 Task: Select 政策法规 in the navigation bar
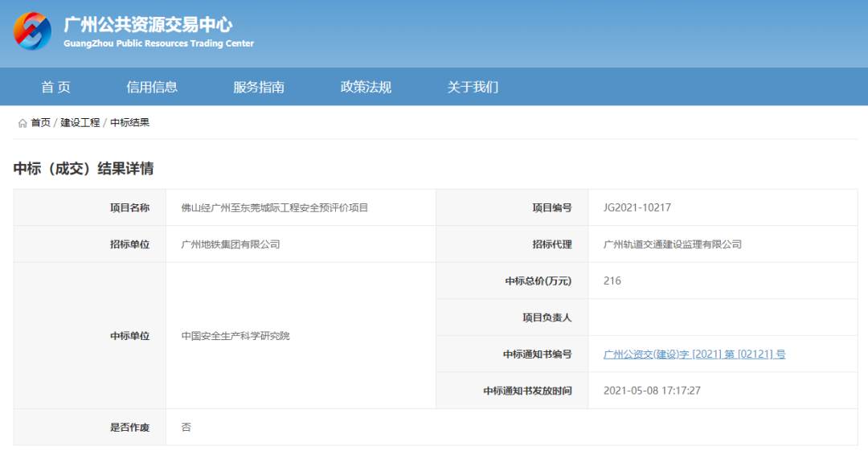366,87
